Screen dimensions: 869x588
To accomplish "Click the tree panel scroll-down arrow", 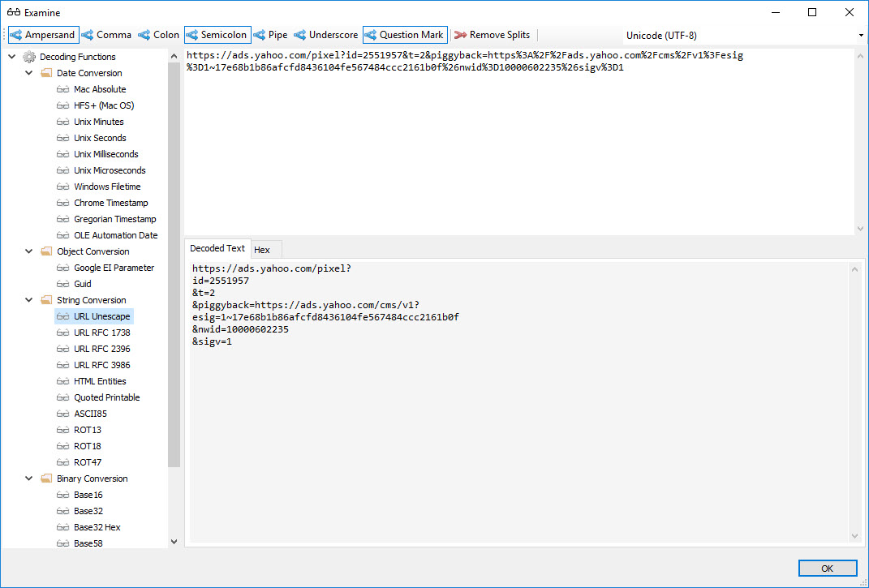I will click(x=174, y=542).
